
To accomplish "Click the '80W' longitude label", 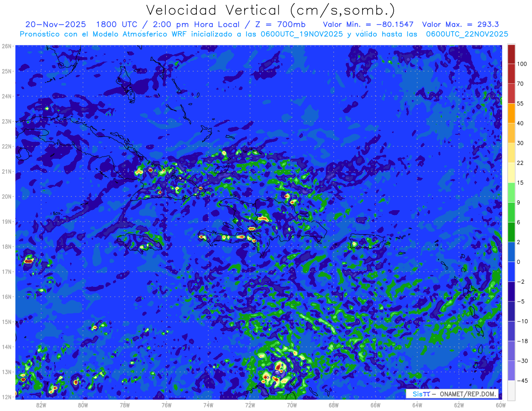I will coord(83,405).
